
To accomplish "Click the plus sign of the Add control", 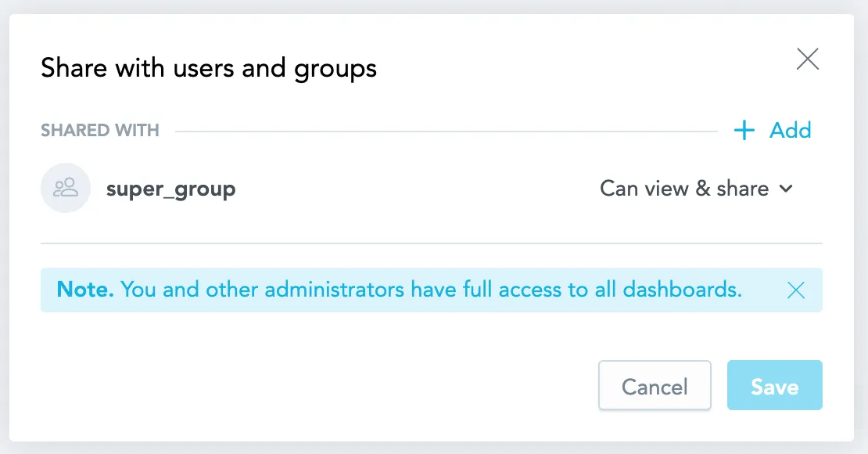I will (x=744, y=131).
